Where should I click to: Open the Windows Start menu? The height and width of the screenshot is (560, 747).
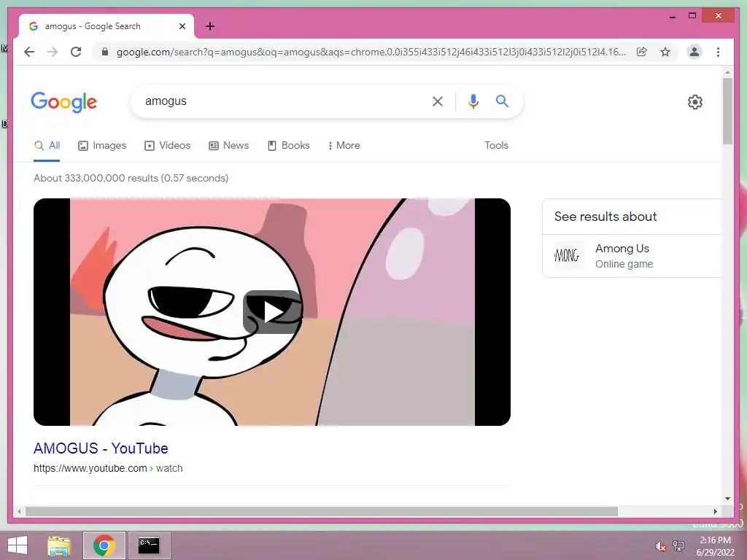pos(18,545)
